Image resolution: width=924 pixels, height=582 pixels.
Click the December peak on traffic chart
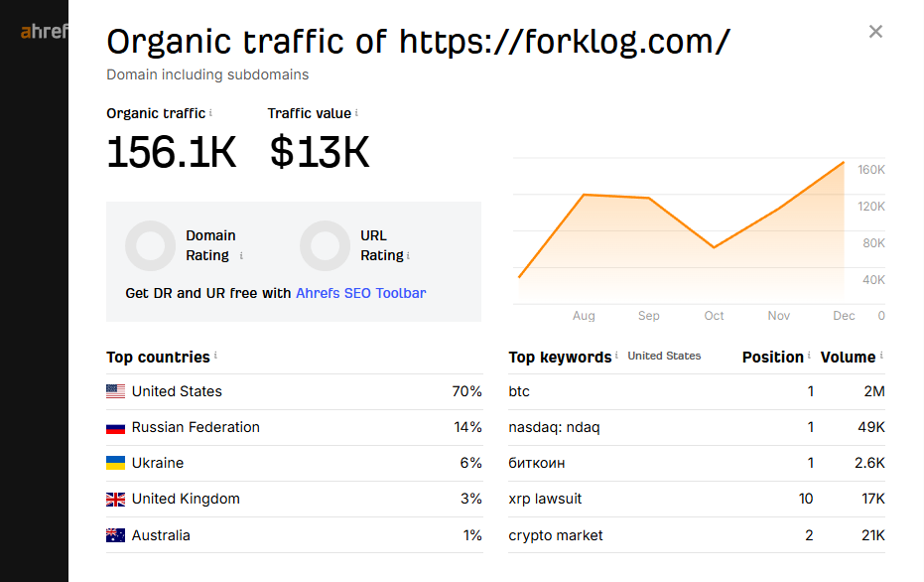coord(844,162)
